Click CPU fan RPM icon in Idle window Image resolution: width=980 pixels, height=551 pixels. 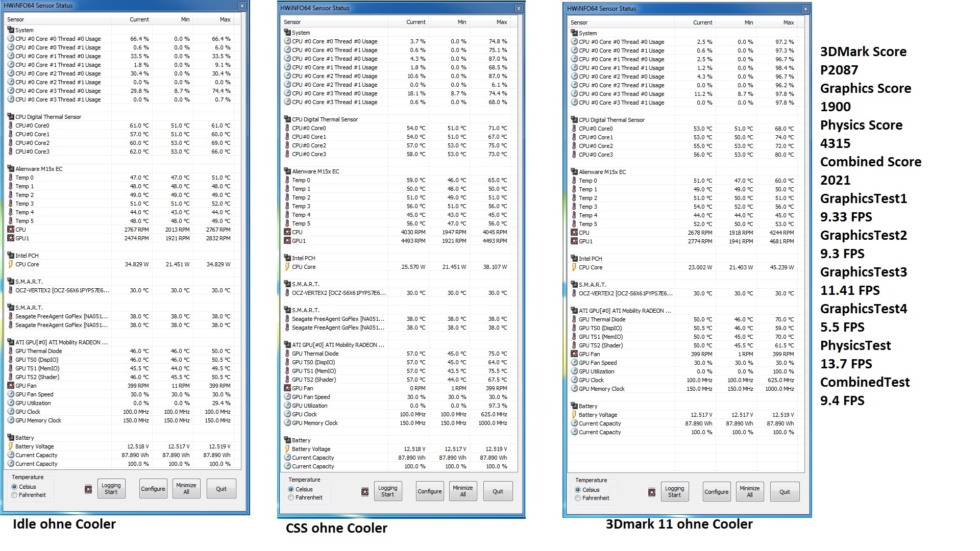[x=11, y=230]
